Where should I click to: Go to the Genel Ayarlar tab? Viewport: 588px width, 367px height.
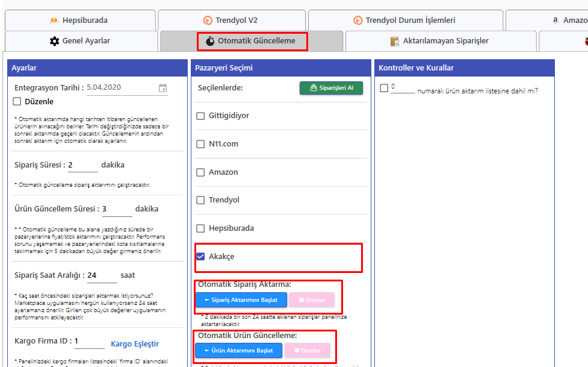81,41
